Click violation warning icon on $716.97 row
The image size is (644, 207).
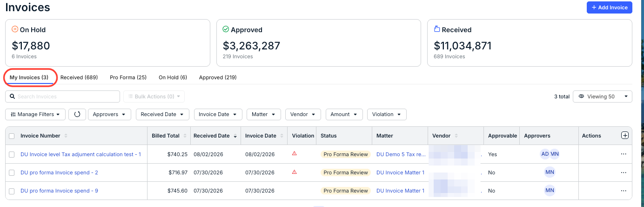pyautogui.click(x=294, y=172)
